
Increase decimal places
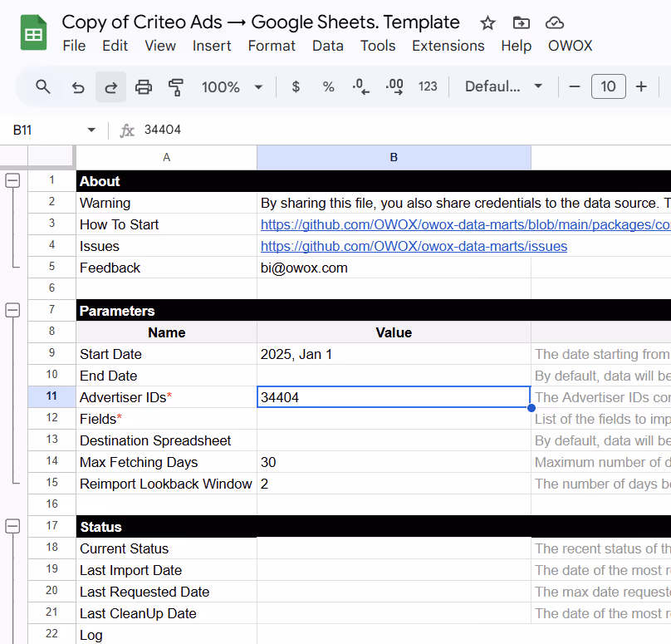(393, 86)
